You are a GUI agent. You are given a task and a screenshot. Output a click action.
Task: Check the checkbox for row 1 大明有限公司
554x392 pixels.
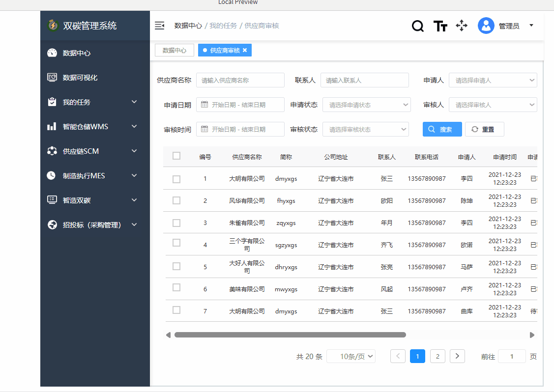click(x=176, y=178)
